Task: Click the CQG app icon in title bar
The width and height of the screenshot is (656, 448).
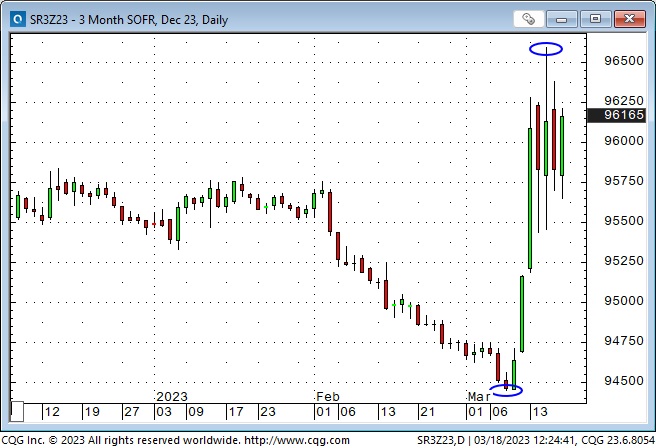Action: (18, 19)
